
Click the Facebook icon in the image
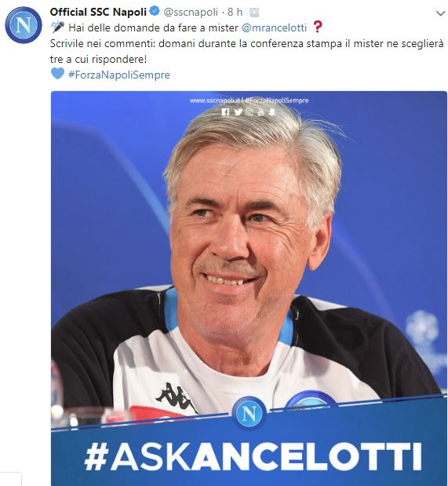[225, 112]
